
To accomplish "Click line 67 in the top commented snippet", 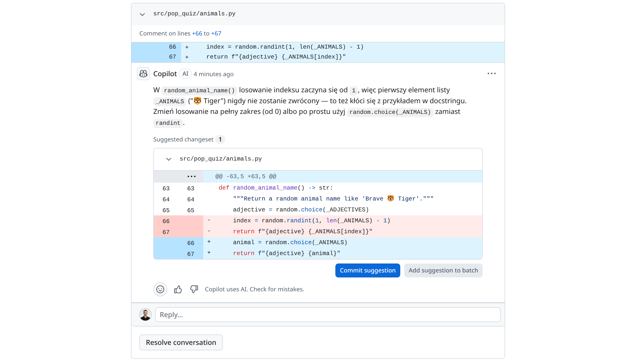I will [x=318, y=57].
